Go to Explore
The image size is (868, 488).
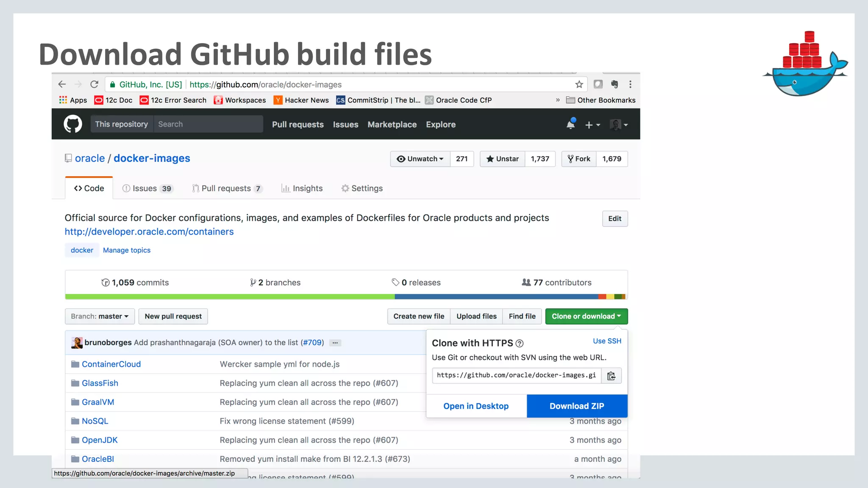(x=441, y=125)
